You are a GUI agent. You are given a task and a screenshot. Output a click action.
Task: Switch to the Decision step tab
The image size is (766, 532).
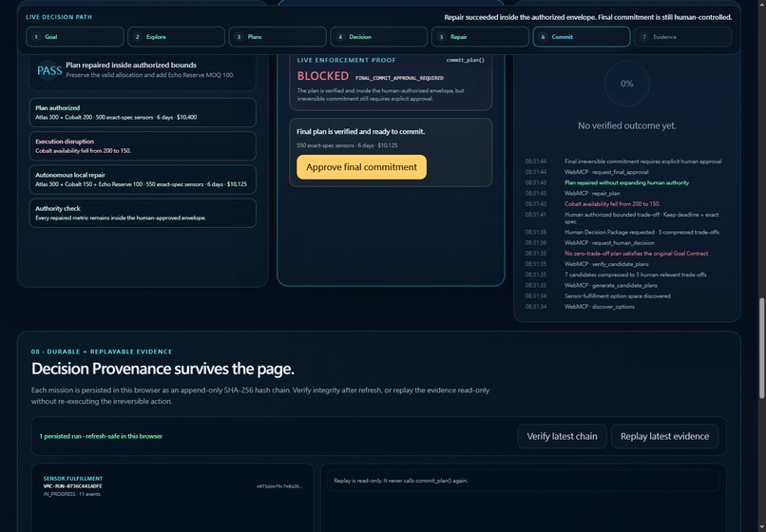tap(378, 37)
